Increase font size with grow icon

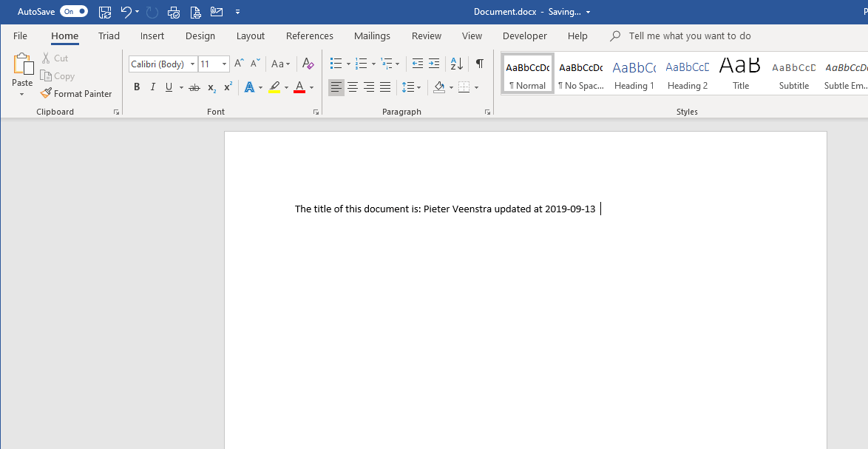[239, 64]
